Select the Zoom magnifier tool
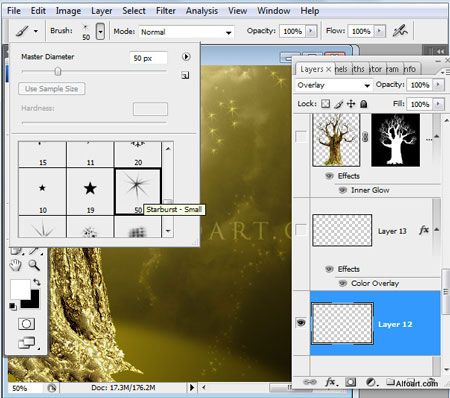 (x=34, y=265)
